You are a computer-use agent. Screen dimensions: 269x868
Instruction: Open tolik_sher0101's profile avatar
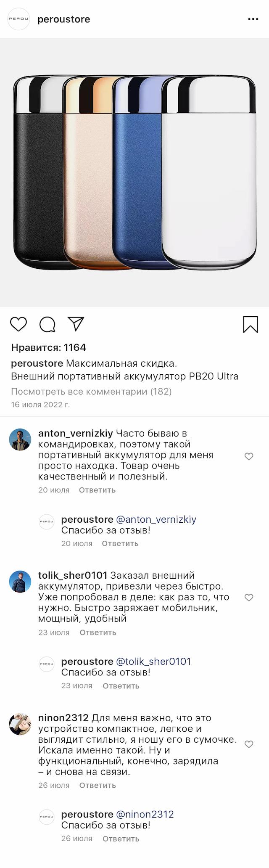tap(20, 582)
